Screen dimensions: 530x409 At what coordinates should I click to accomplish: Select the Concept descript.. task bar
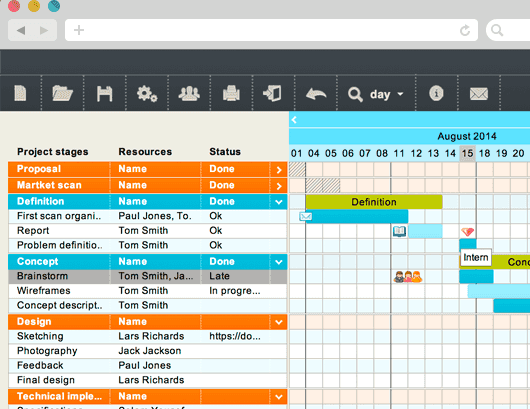click(x=512, y=306)
